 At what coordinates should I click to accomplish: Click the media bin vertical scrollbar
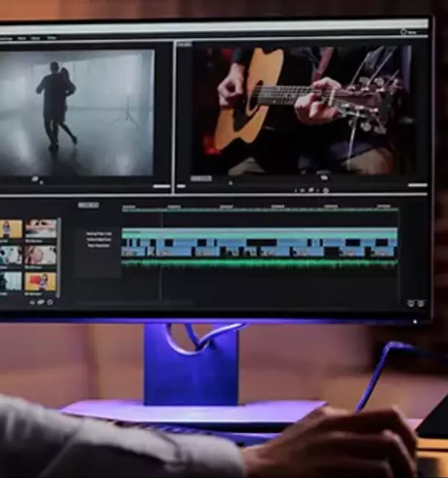[x=59, y=257]
